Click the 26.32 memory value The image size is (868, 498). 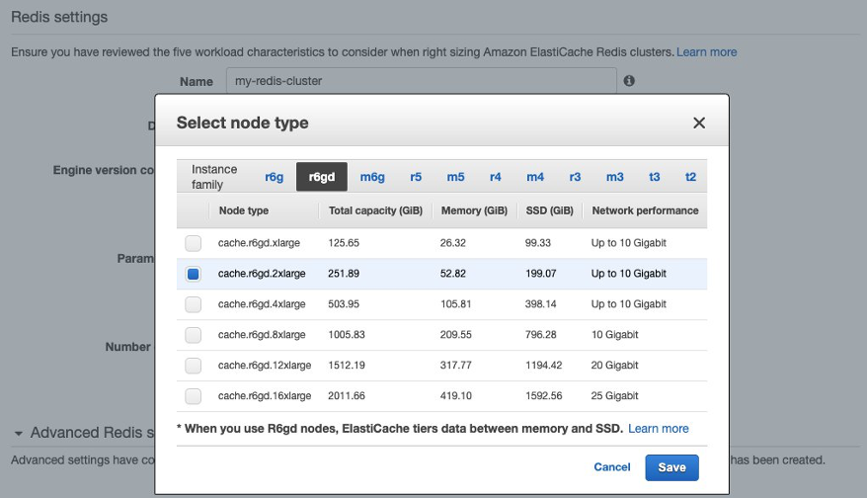coord(453,243)
